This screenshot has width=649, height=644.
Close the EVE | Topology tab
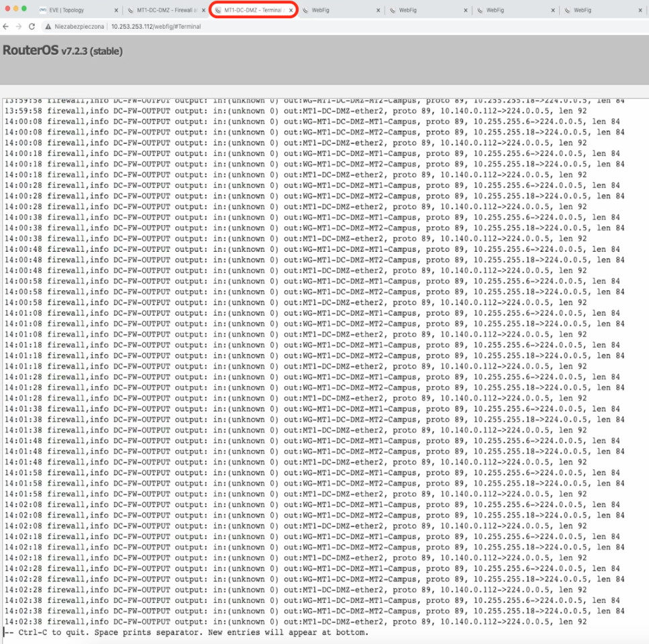(115, 10)
